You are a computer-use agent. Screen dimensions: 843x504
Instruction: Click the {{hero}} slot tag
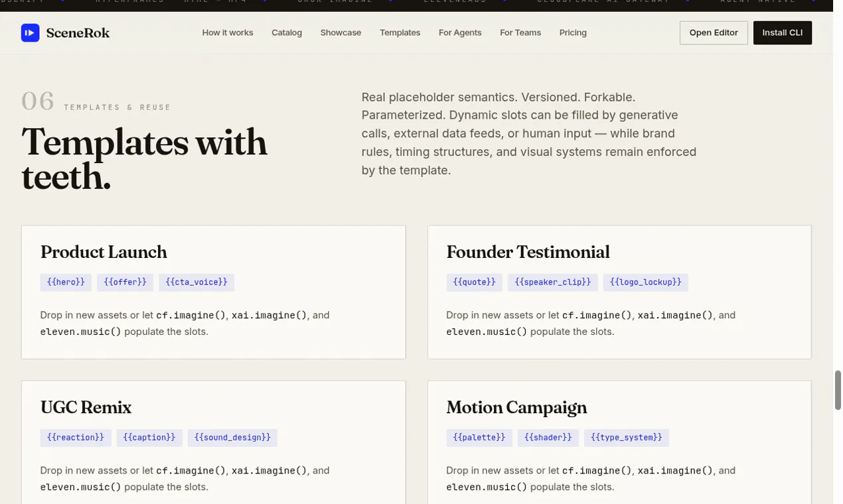pyautogui.click(x=66, y=282)
